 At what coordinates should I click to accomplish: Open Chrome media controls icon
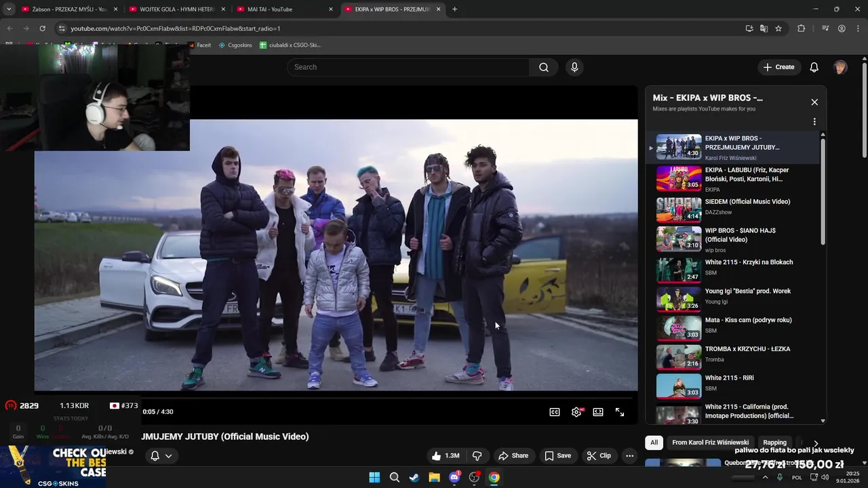coord(825,28)
